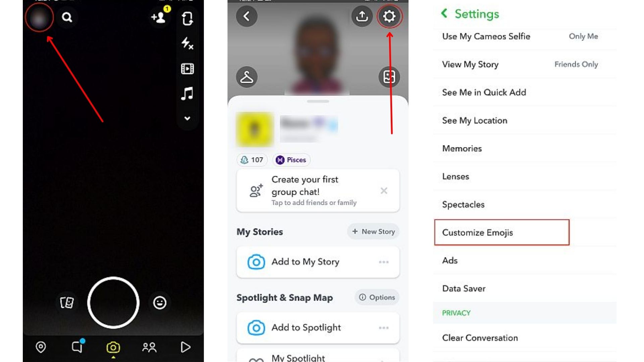The width and height of the screenshot is (644, 362).
Task: Tap the Snap Map location pin icon
Action: click(40, 347)
